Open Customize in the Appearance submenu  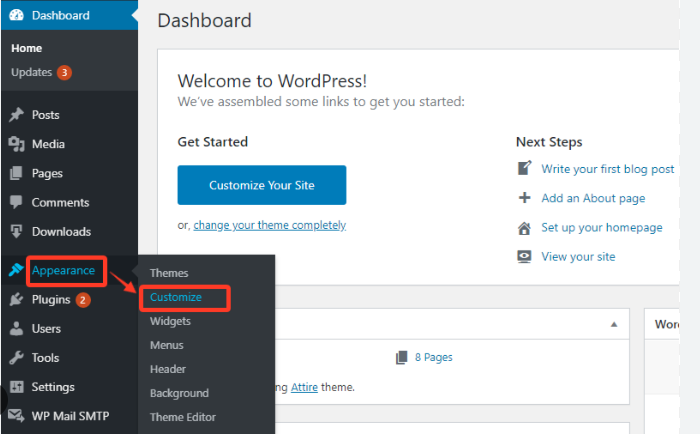(176, 297)
